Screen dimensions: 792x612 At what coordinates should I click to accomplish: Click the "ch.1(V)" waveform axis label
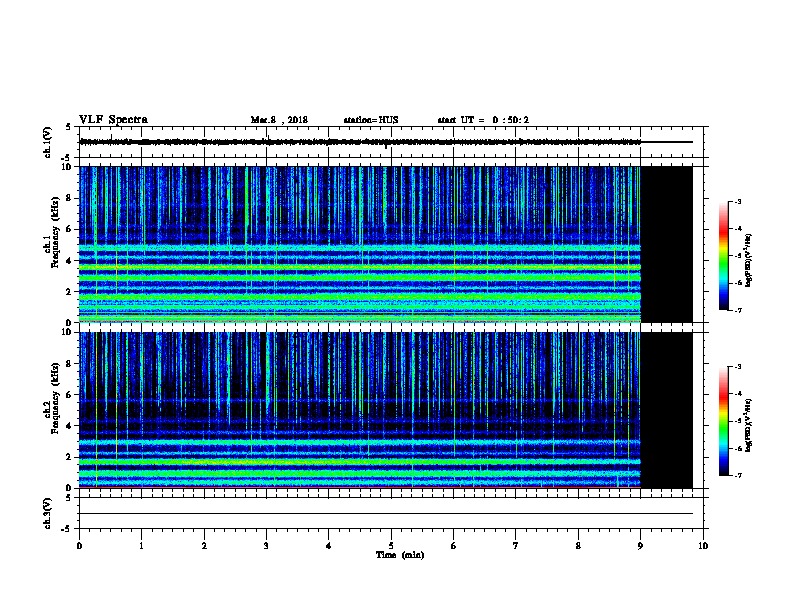[x=47, y=142]
